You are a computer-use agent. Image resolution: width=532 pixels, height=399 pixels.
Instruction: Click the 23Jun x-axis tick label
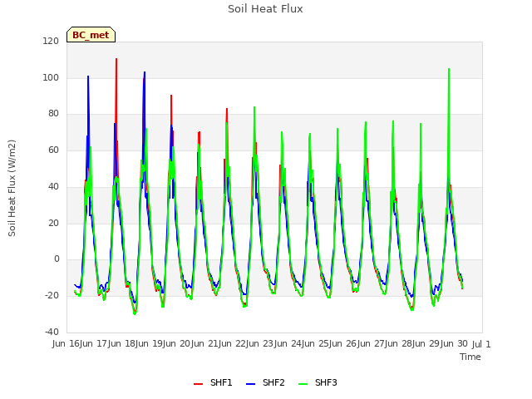coord(275,344)
